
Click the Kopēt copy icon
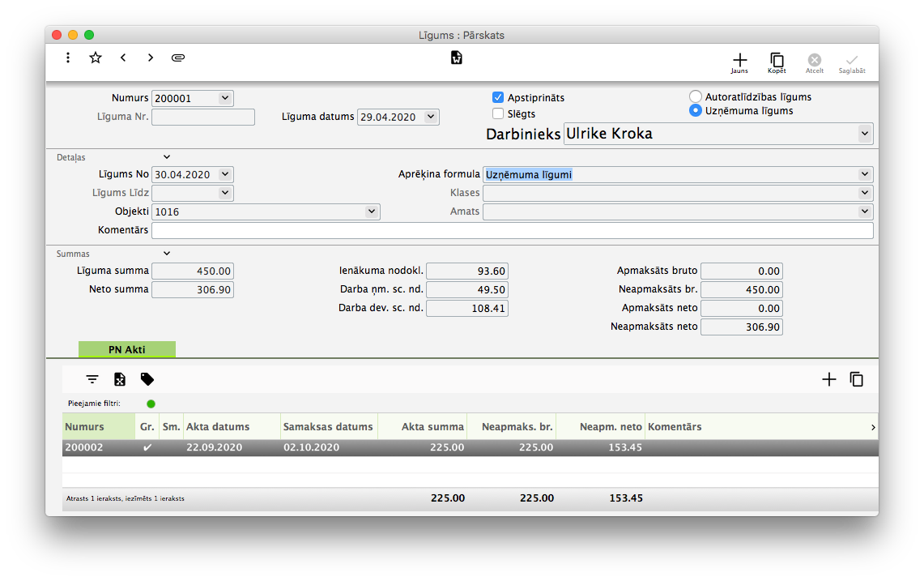[777, 62]
